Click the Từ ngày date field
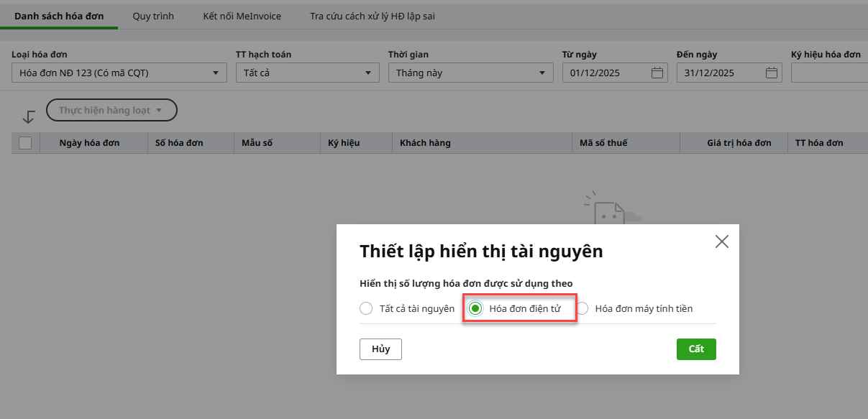This screenshot has width=868, height=419. (x=606, y=73)
